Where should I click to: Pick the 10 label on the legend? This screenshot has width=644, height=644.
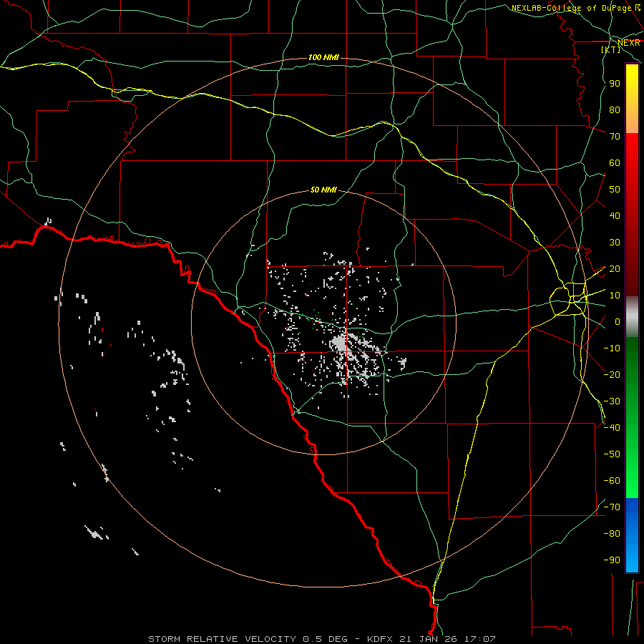click(x=615, y=296)
